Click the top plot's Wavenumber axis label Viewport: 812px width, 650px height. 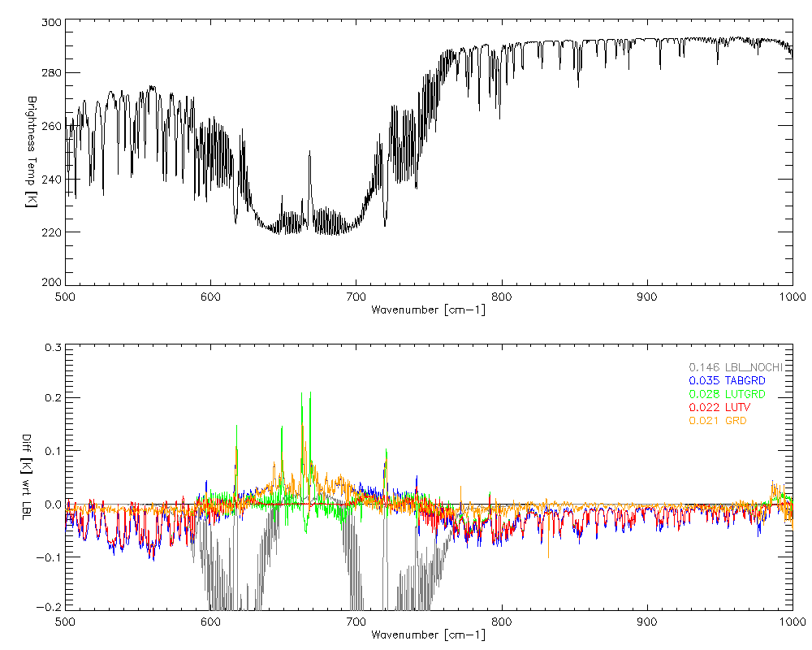[428, 310]
